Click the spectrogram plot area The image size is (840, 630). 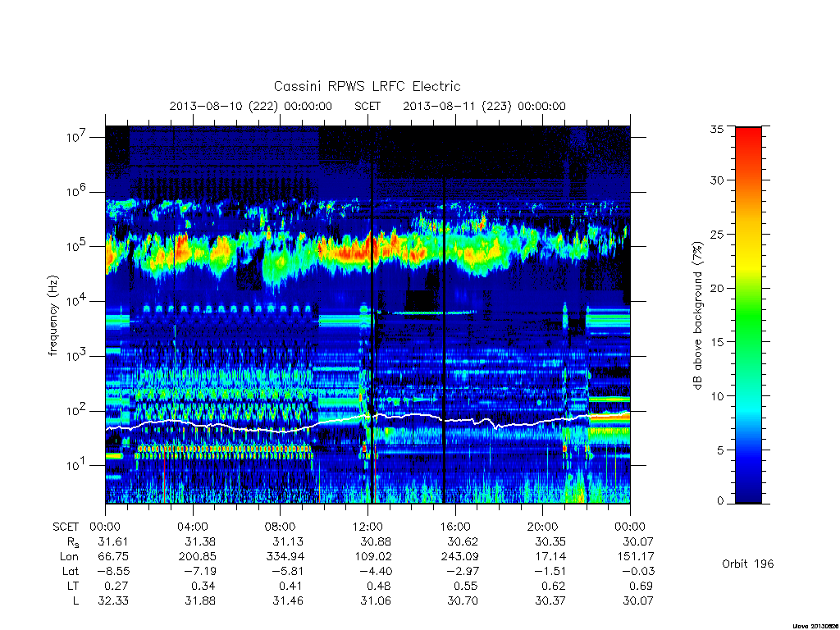click(x=367, y=314)
